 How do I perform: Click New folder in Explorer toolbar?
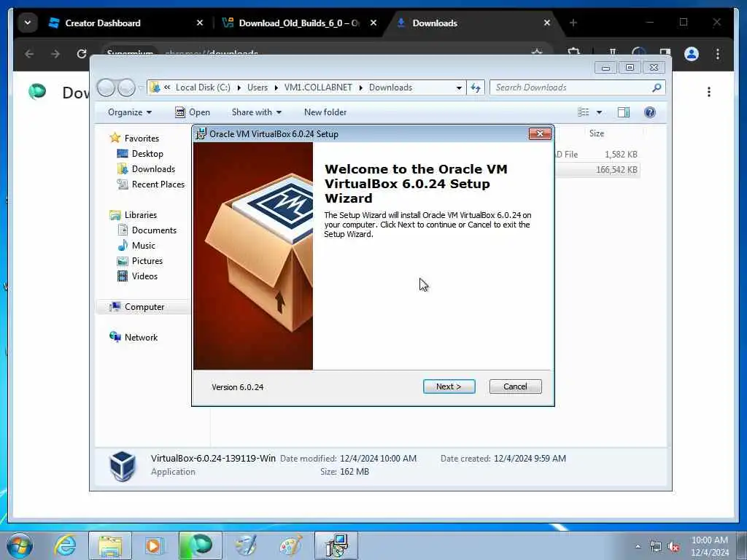(325, 112)
